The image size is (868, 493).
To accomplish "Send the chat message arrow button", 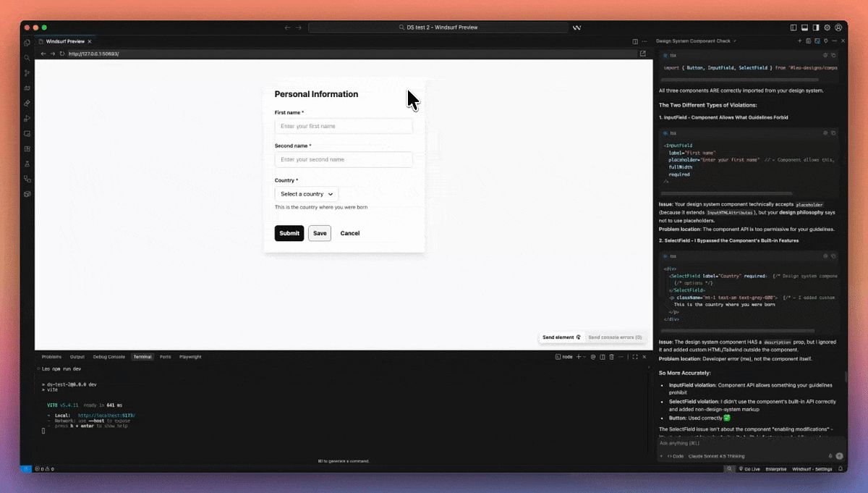I will point(839,456).
